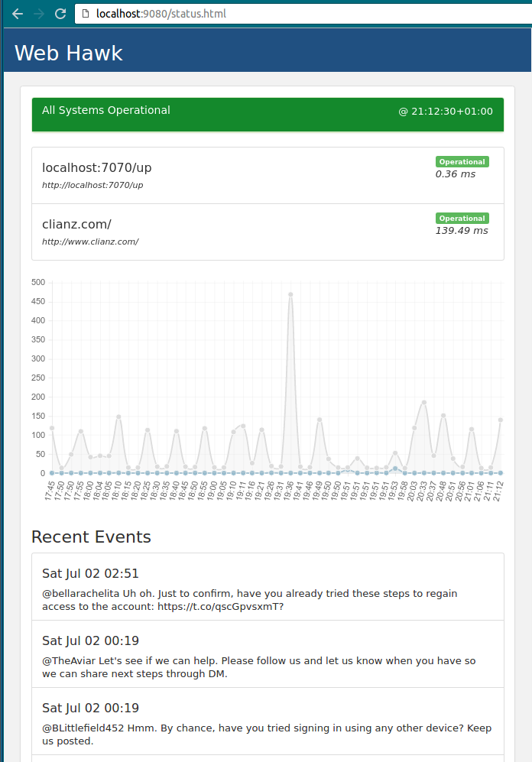Go back with the browser back arrow
Screen dimensions: 532x762
[x=18, y=14]
